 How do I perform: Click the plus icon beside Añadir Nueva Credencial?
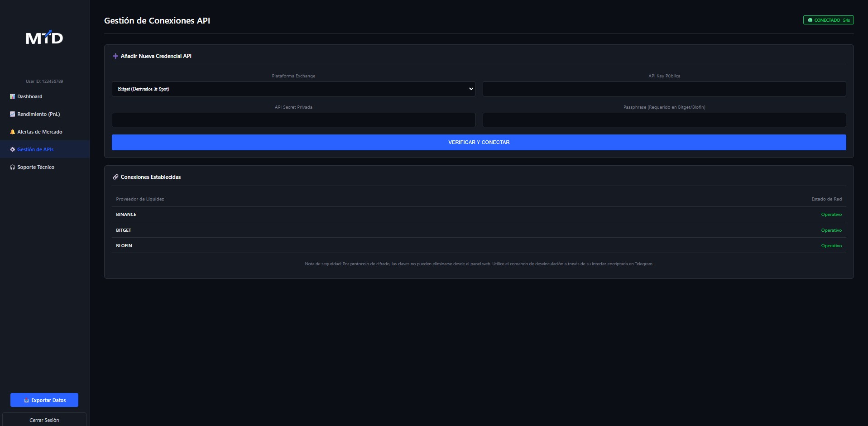115,56
